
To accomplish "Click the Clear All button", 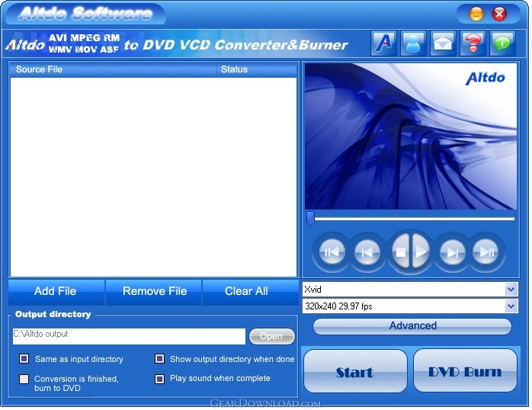I will tap(250, 291).
